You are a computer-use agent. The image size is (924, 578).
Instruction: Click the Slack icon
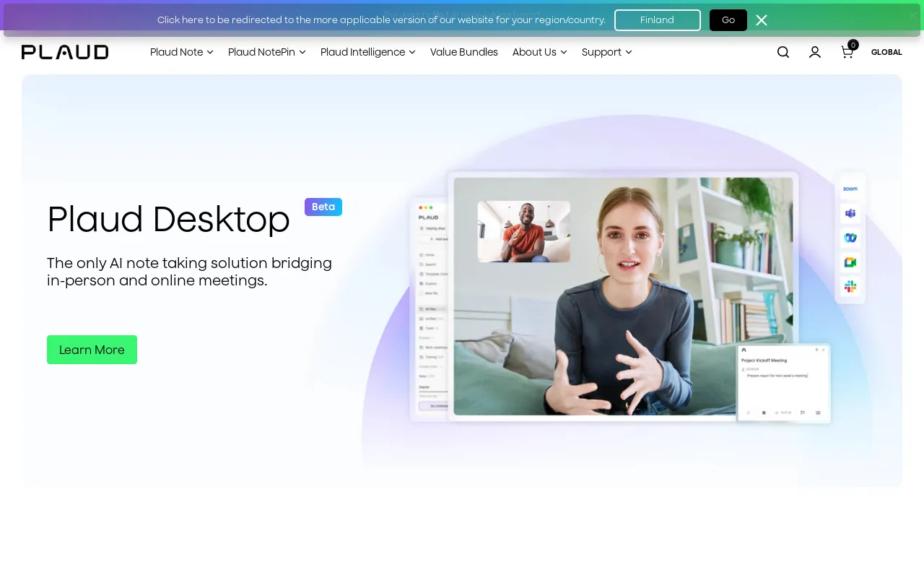point(850,287)
